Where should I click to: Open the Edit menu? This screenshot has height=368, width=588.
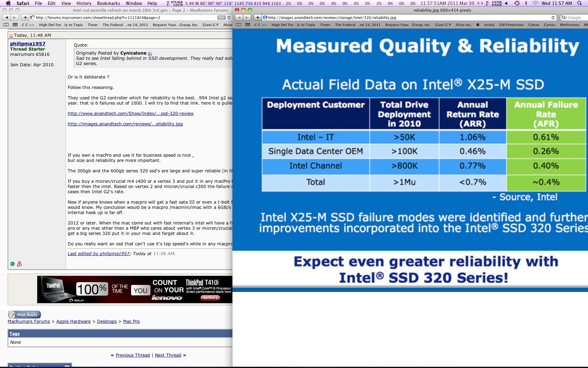[51, 3]
